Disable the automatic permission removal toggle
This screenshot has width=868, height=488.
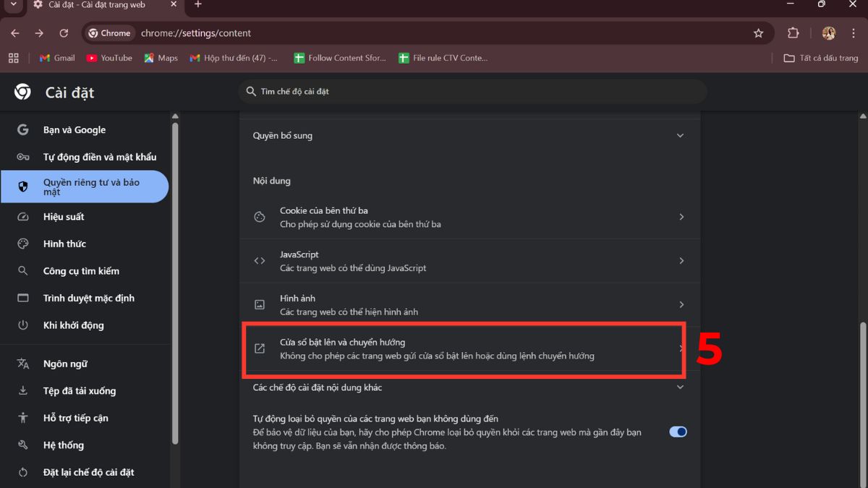coord(677,432)
